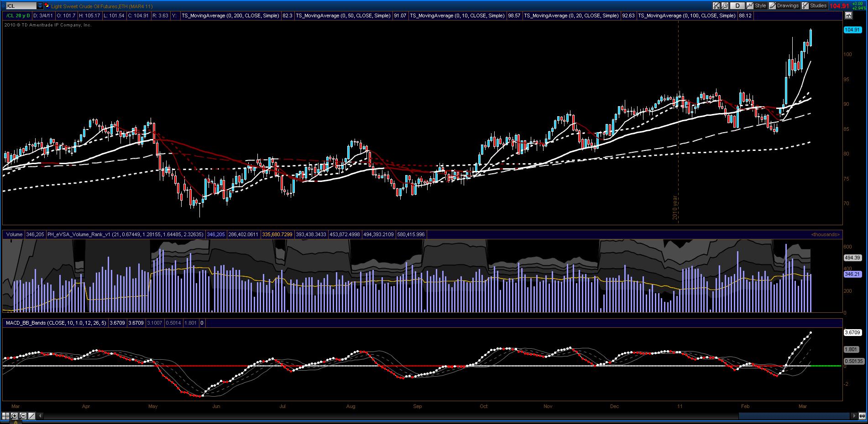Click the right scroll arrow of time axis
This screenshot has height=424, width=868.
(855, 416)
